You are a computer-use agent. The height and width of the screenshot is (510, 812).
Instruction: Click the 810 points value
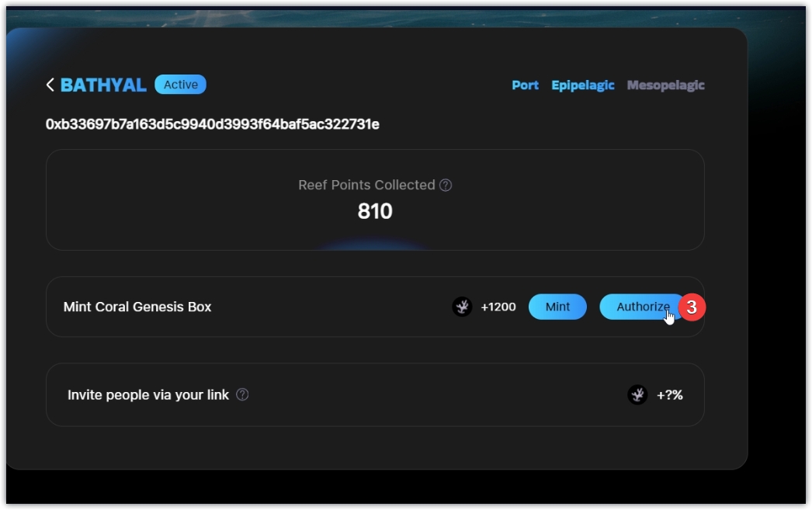(x=375, y=211)
